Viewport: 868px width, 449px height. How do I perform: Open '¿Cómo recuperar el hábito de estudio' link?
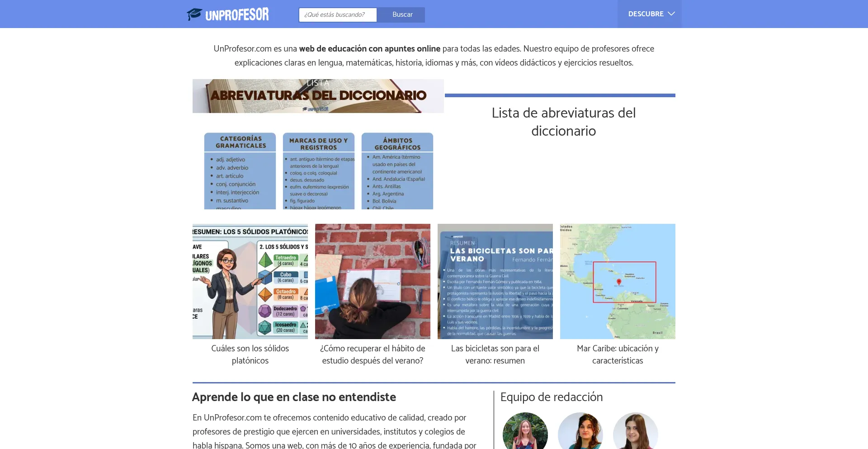373,354
